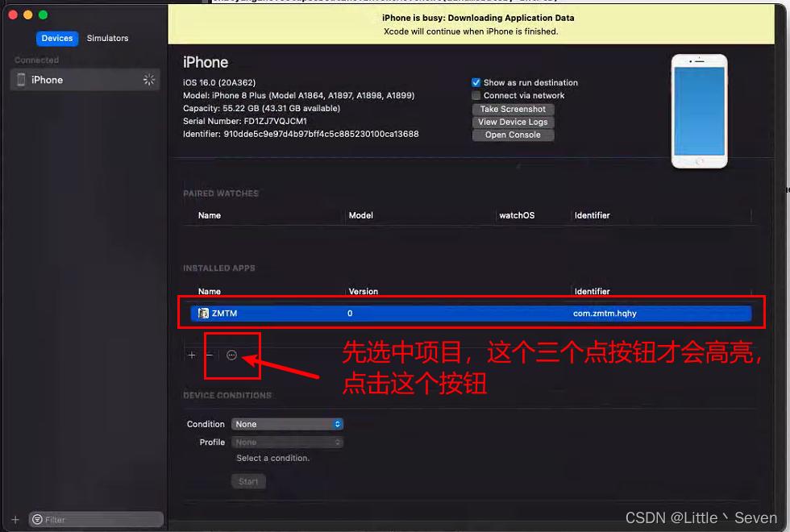Click Name column header in Installed Apps

click(x=209, y=291)
